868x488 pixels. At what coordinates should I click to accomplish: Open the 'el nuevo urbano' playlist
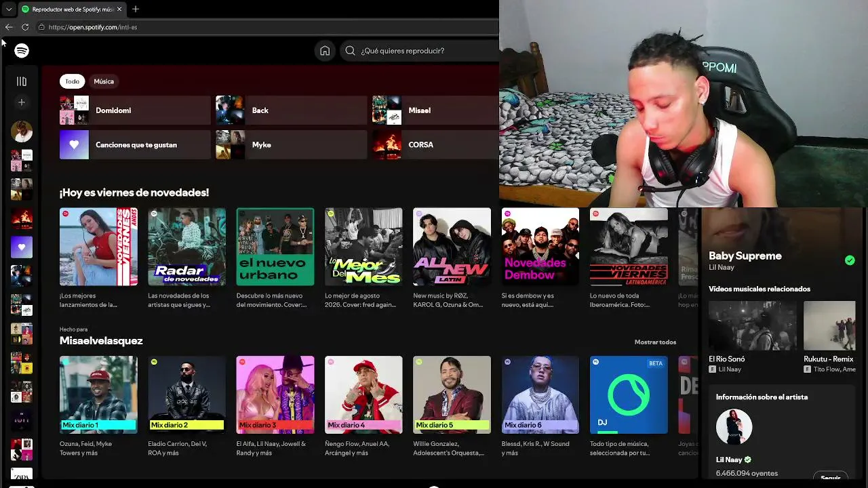tap(275, 247)
